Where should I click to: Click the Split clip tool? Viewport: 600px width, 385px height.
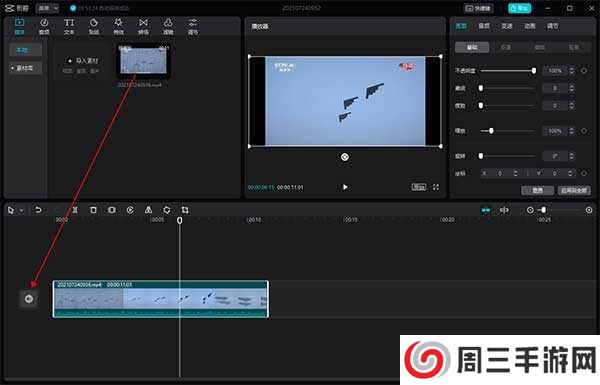[75, 210]
